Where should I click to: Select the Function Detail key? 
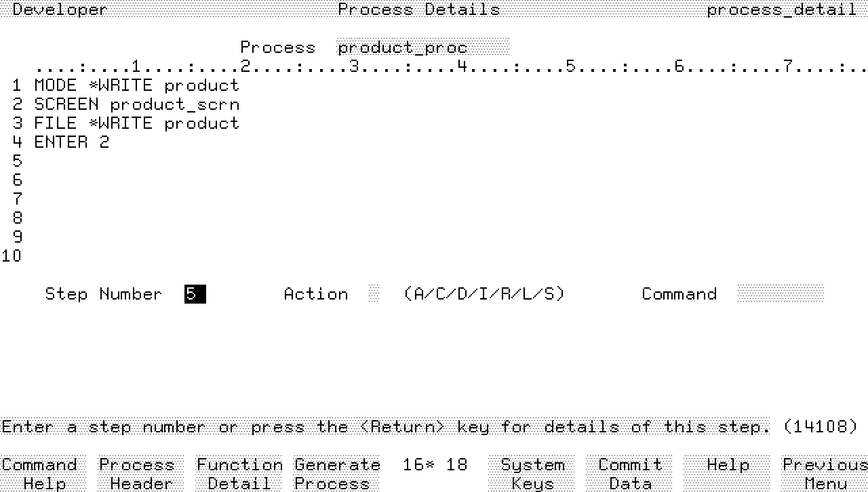pos(239,474)
